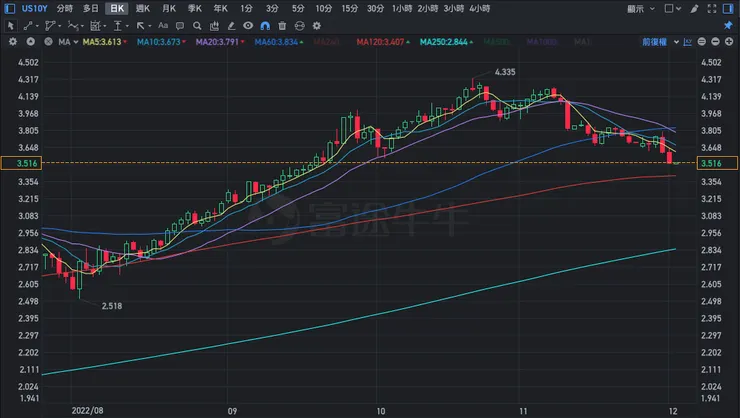Open drawing toolbar settings gear
Screen dimensions: 740x418
317,26
